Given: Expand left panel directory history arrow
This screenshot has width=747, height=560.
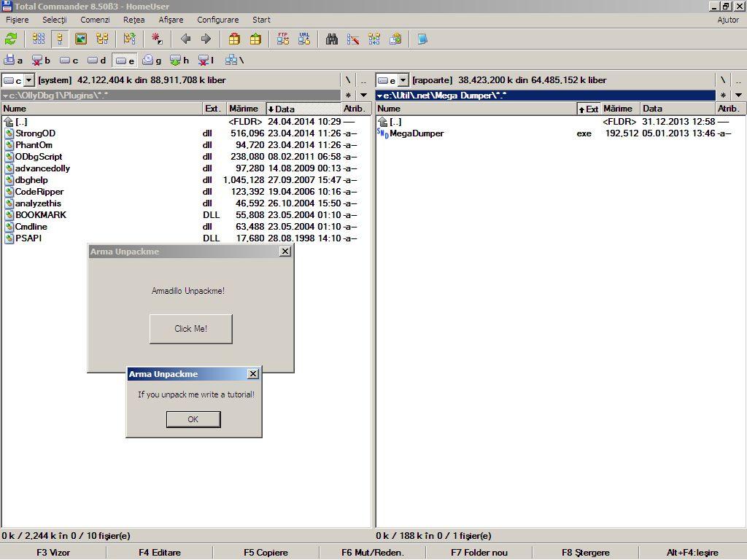Looking at the screenshot, I should click(x=363, y=96).
